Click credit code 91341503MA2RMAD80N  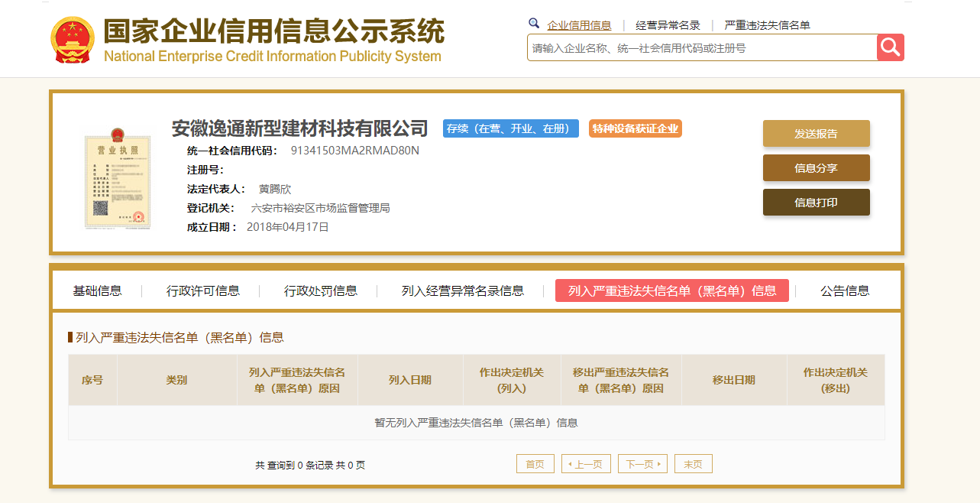(x=355, y=150)
